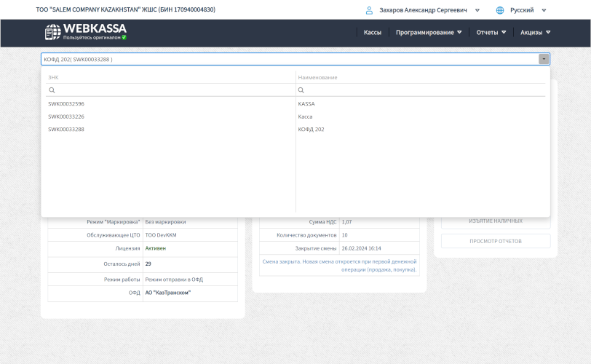
Task: Select the KASSA name entry
Action: click(306, 103)
